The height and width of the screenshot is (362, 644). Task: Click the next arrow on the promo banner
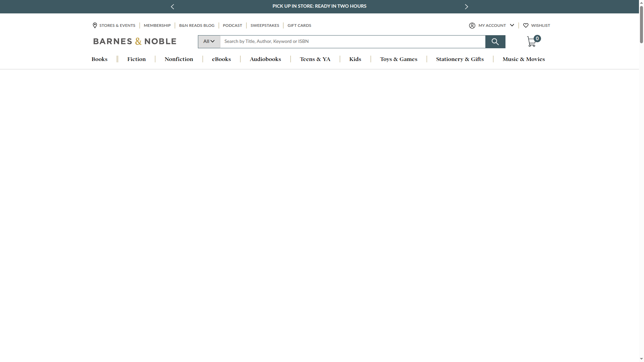[466, 6]
